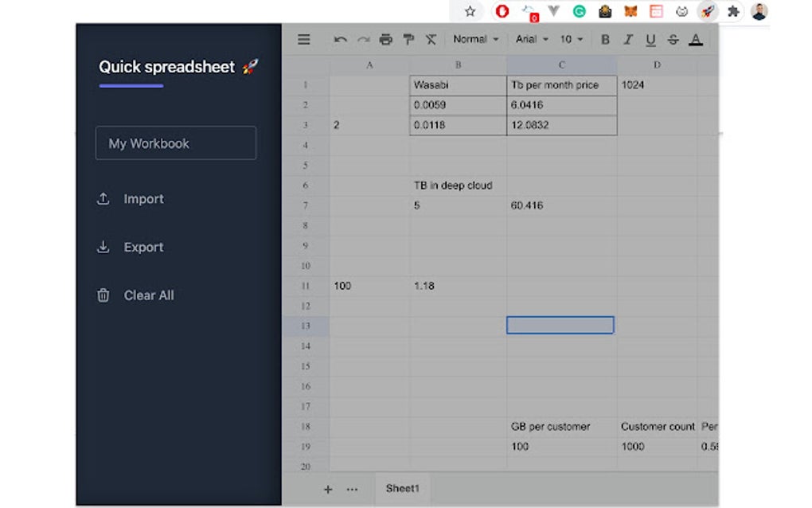Open Export from the sidebar
Viewport: 812px width, 508px height.
[144, 247]
